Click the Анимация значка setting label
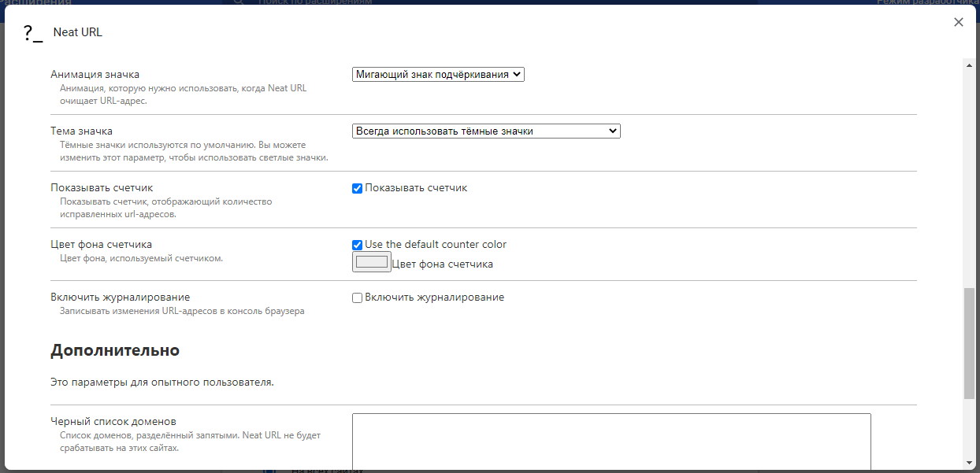 point(95,74)
